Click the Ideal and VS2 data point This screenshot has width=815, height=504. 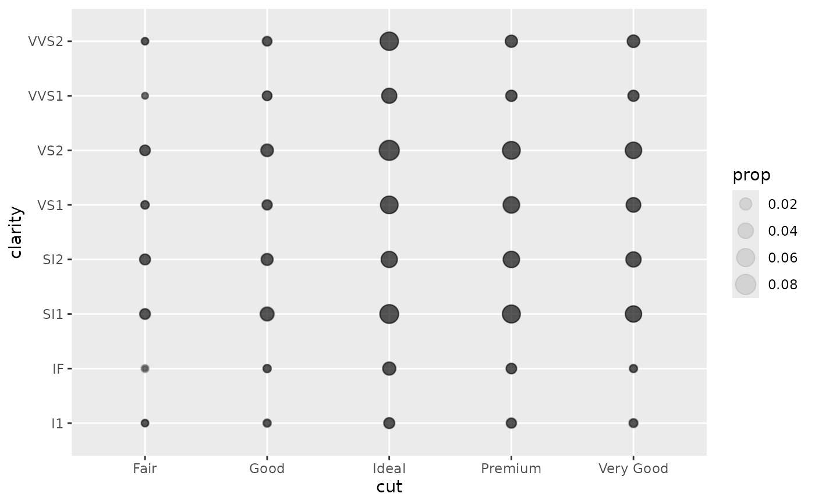389,150
